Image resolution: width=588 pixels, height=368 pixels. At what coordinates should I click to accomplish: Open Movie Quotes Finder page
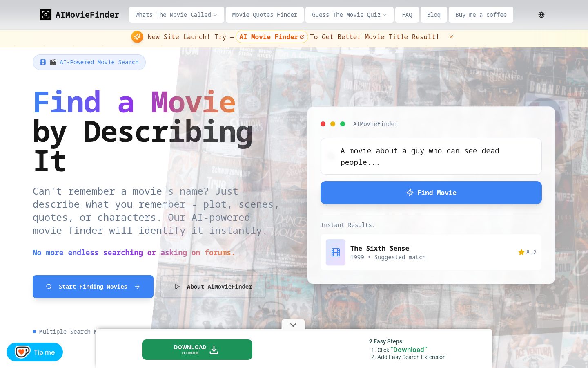click(x=265, y=15)
